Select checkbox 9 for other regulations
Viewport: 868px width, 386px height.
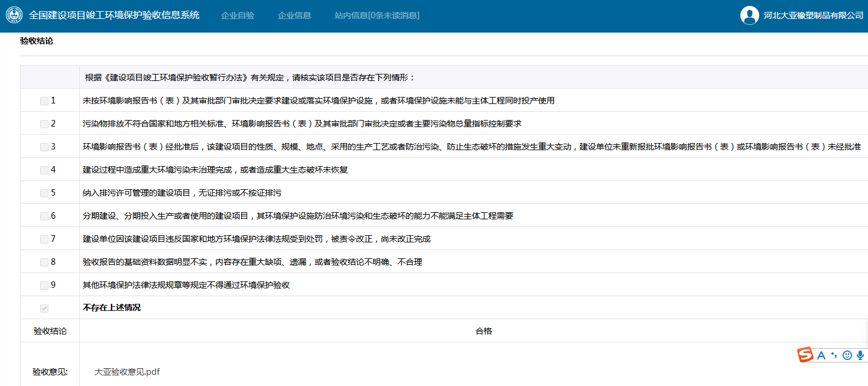coord(44,286)
